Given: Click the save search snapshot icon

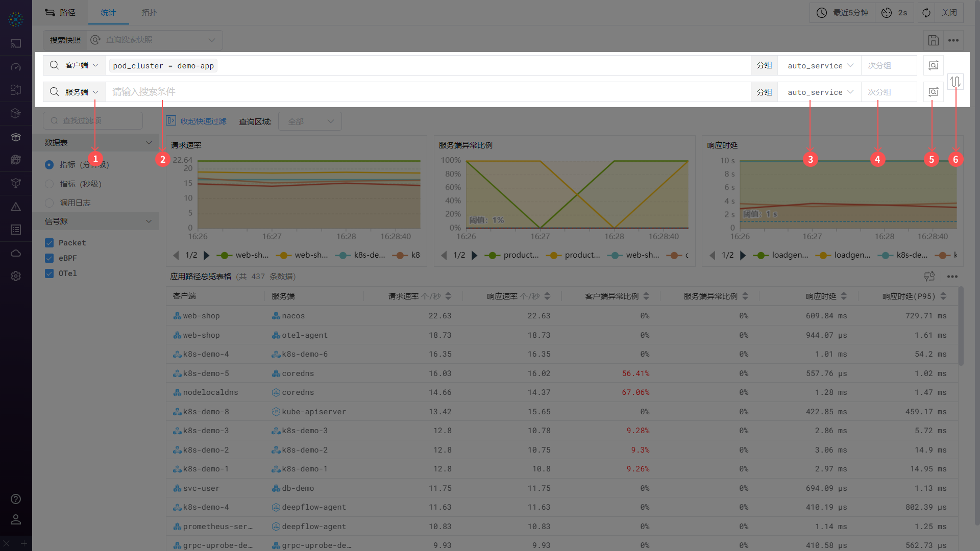Looking at the screenshot, I should (x=934, y=40).
